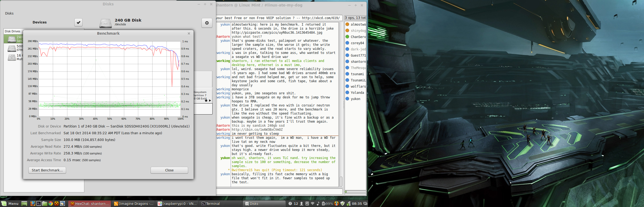Select user yukon in the nick list
644x207 pixels.
355,99
